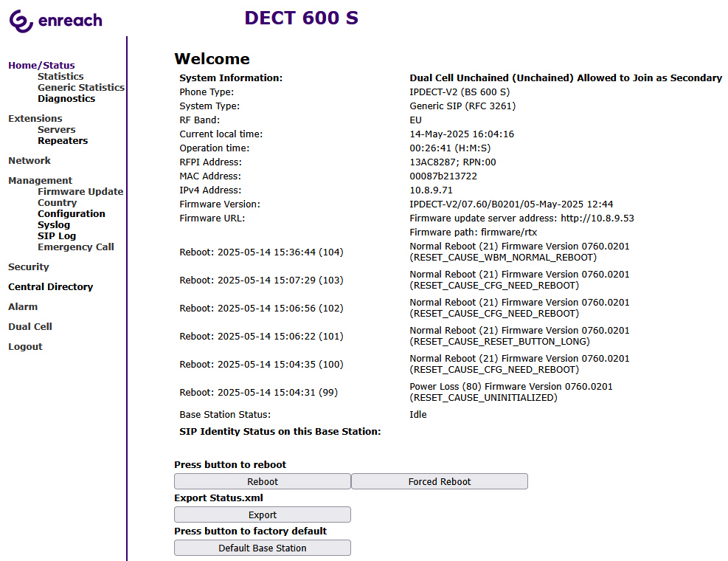Click the RESET_CAUSE_RESET_BUTTON_LONG text
This screenshot has width=728, height=561.
tap(499, 342)
